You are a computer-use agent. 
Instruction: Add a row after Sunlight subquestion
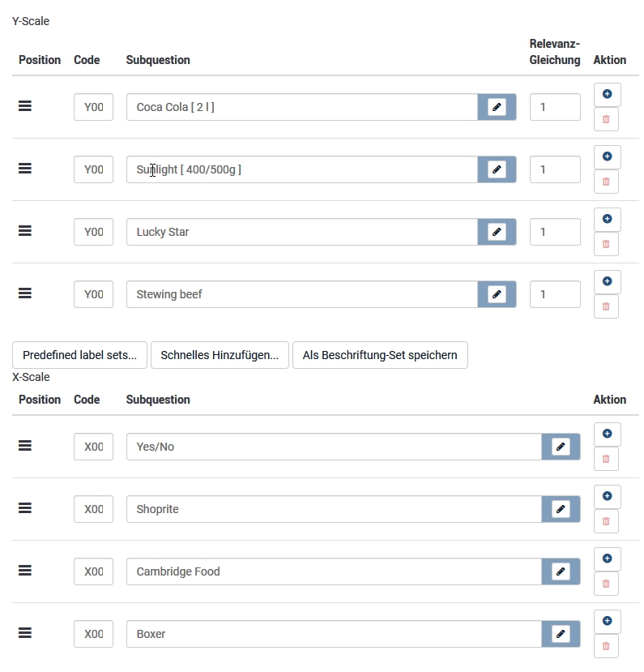(x=607, y=156)
